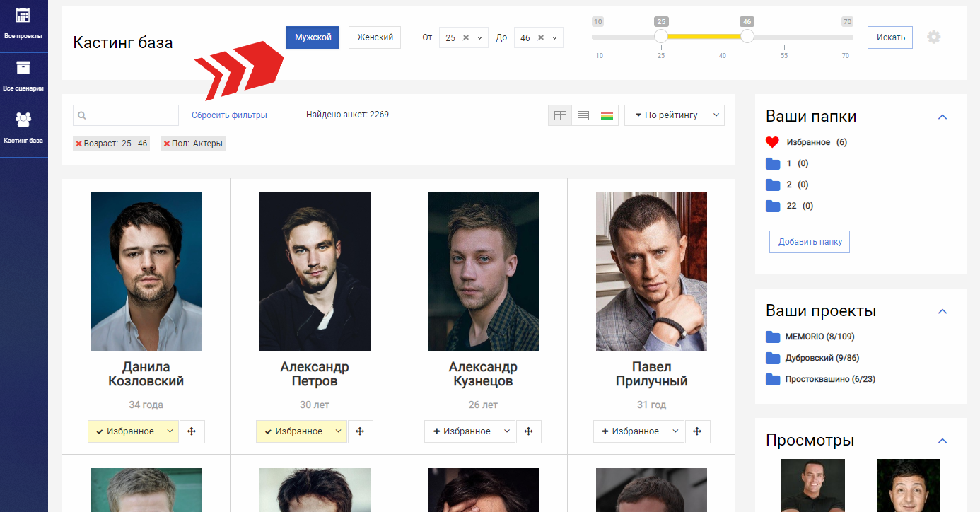This screenshot has width=980, height=512.
Task: Click the Искать button
Action: [890, 37]
